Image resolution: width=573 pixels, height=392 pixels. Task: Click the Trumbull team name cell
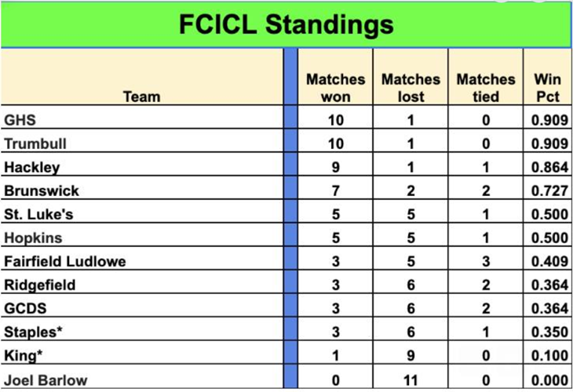point(142,141)
